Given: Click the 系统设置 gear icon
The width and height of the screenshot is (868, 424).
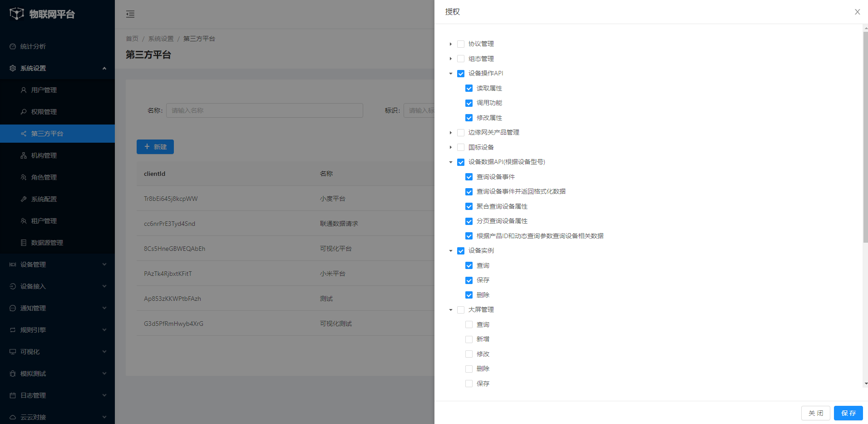Looking at the screenshot, I should click(13, 68).
